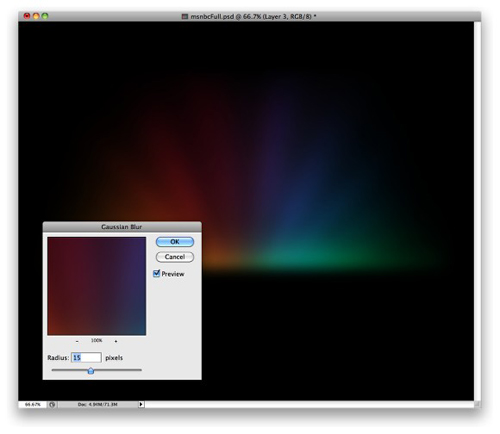Open the status bar info popup arrow

pyautogui.click(x=141, y=404)
